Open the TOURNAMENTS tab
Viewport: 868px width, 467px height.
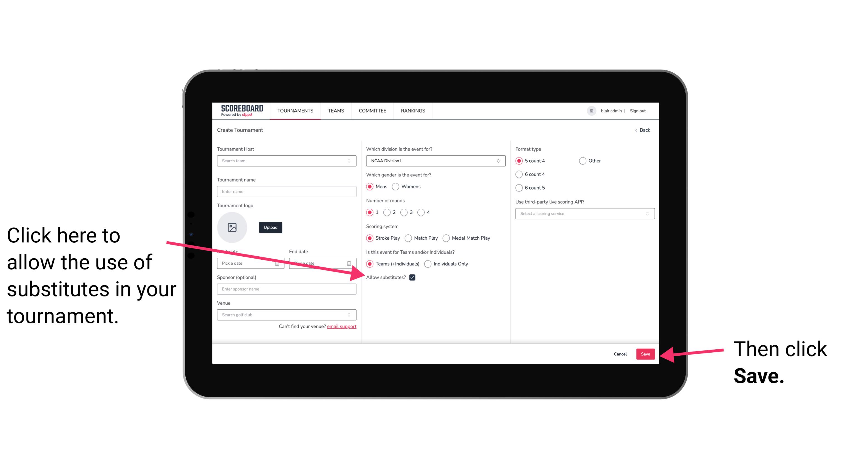(x=296, y=110)
